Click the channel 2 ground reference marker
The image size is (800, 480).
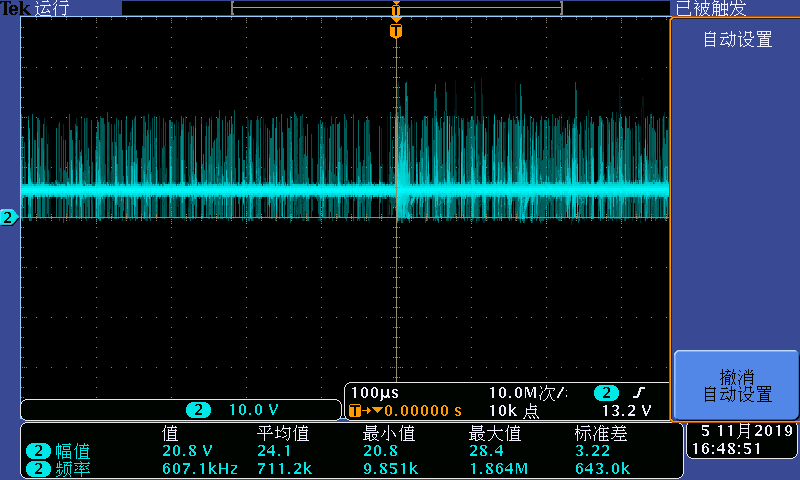(9, 218)
